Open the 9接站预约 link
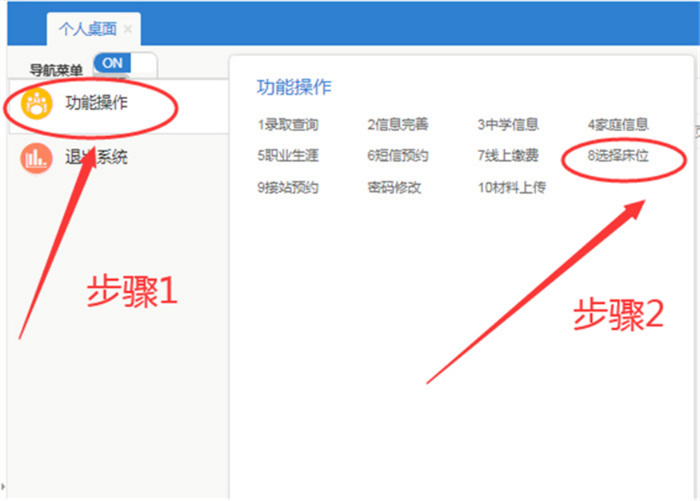 [x=287, y=187]
